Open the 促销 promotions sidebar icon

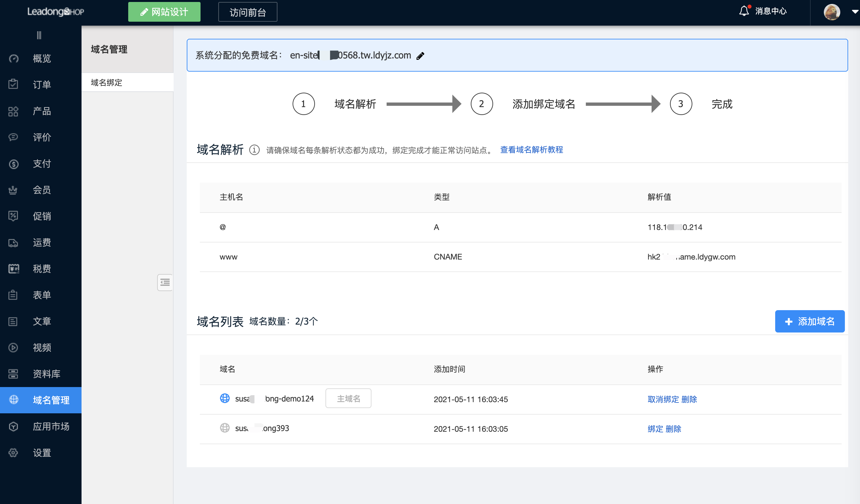[13, 216]
